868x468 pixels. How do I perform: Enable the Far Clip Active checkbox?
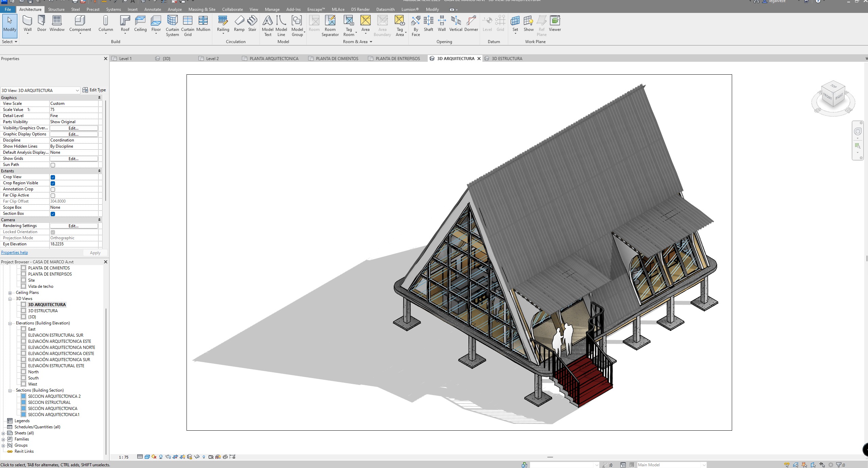[x=53, y=195]
